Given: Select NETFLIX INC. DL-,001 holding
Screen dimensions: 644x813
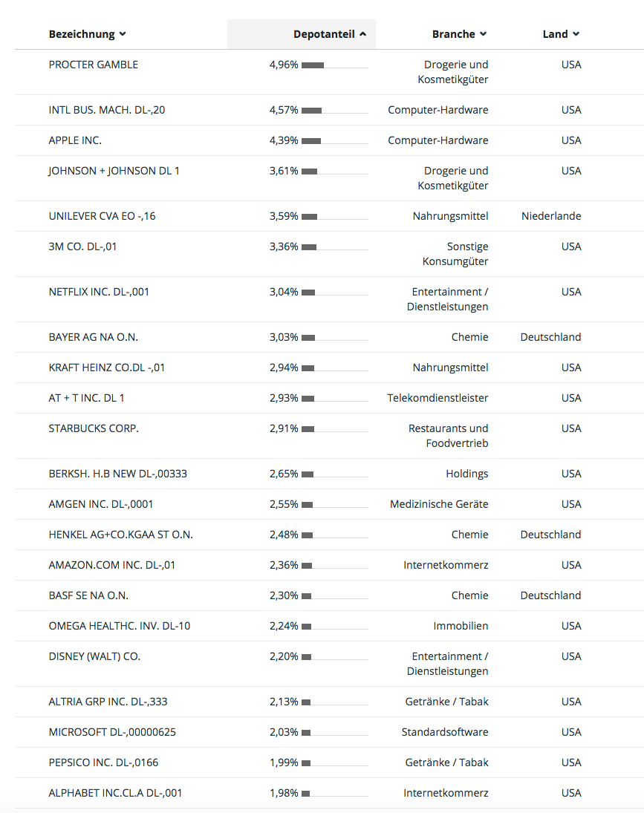Looking at the screenshot, I should pyautogui.click(x=99, y=292).
